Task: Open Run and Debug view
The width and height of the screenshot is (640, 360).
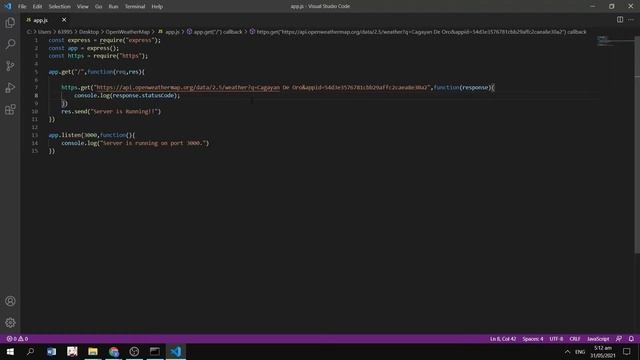Action: click(10, 88)
